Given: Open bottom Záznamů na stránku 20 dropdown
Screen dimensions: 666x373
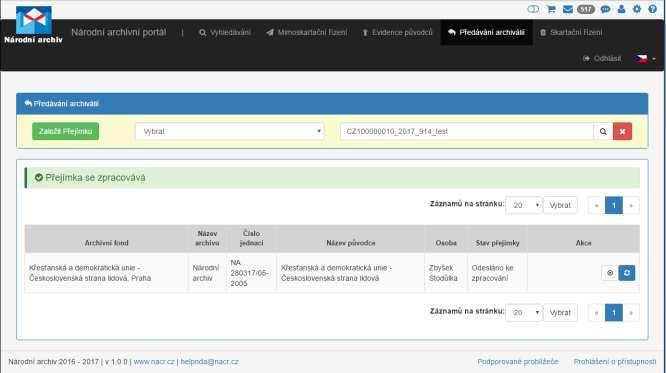Looking at the screenshot, I should (x=524, y=313).
